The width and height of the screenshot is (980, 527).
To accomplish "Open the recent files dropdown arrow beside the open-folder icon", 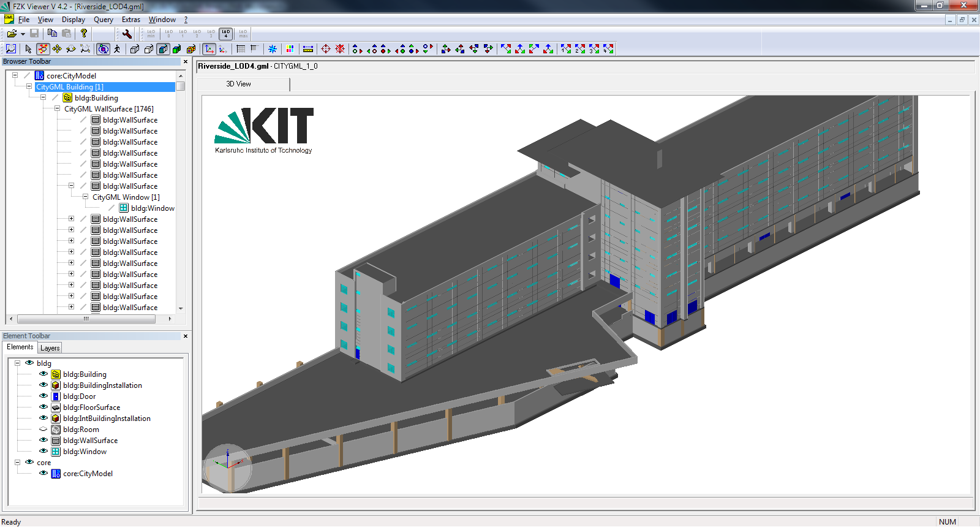I will (23, 34).
